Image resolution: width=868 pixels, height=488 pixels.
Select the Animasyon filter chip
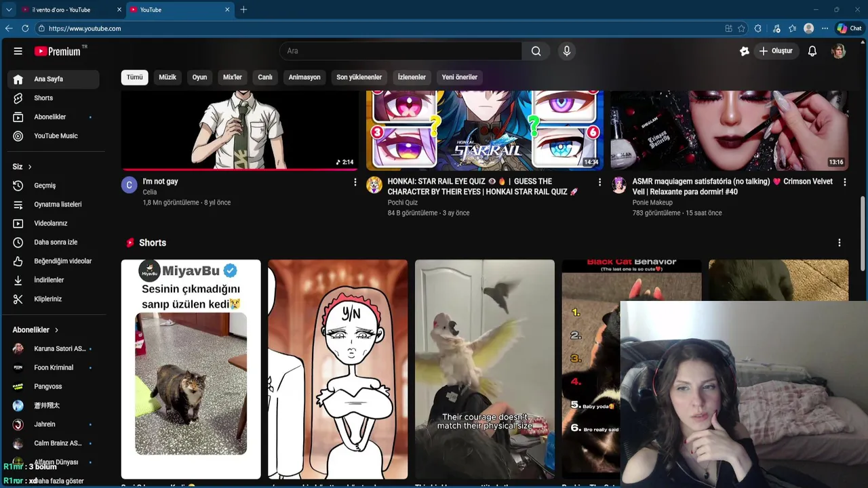304,77
